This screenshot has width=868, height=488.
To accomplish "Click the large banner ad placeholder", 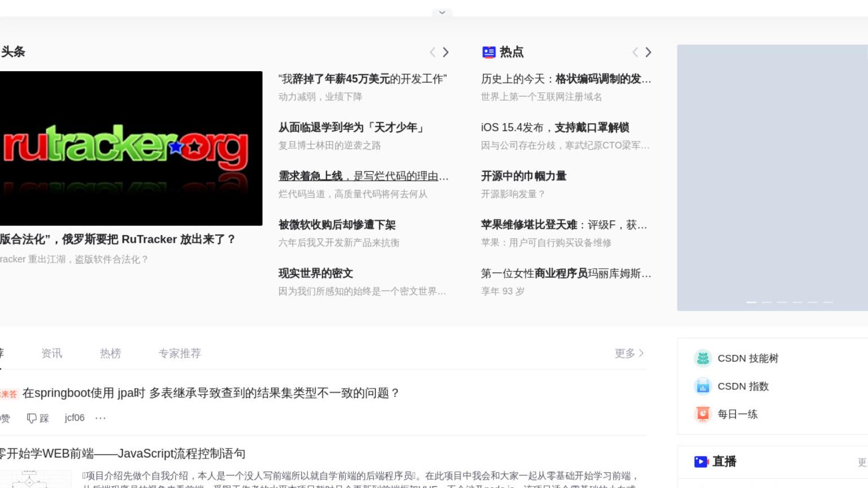I will (772, 177).
